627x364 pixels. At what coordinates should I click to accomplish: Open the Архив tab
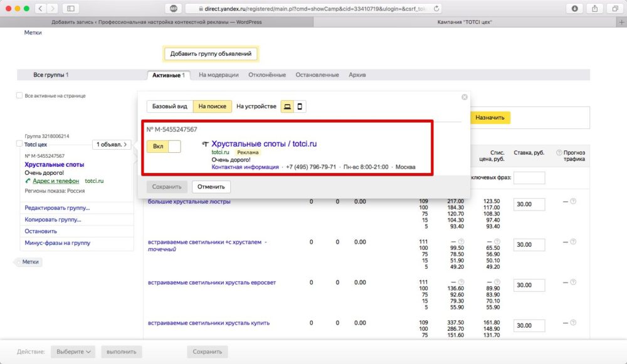pos(357,75)
